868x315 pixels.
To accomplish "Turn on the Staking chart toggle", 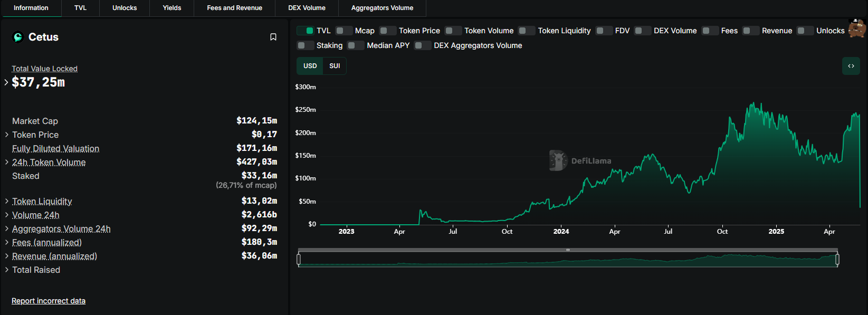I will tap(306, 45).
